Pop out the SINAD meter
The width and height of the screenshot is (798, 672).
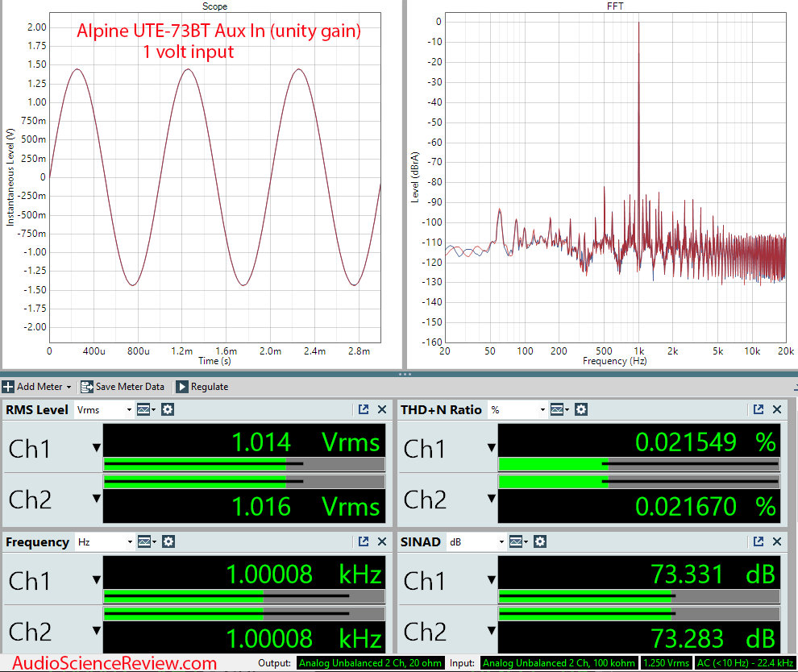(x=759, y=541)
